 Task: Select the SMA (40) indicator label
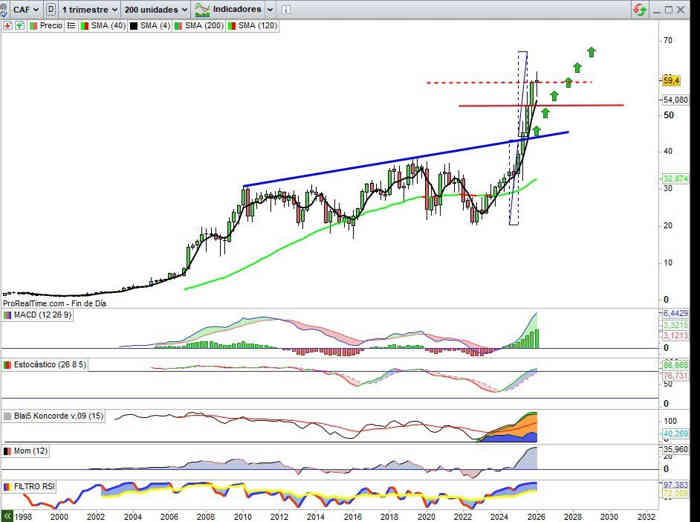point(107,25)
